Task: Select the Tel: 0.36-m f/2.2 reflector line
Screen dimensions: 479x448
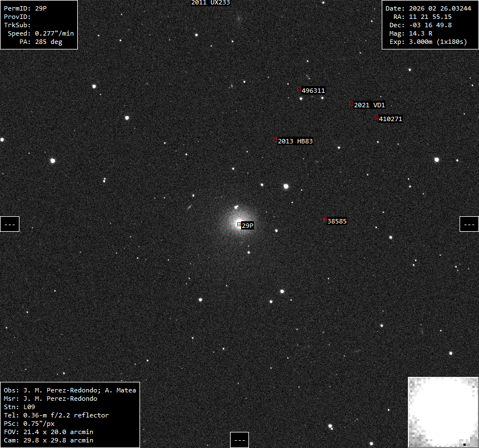Action: point(56,415)
